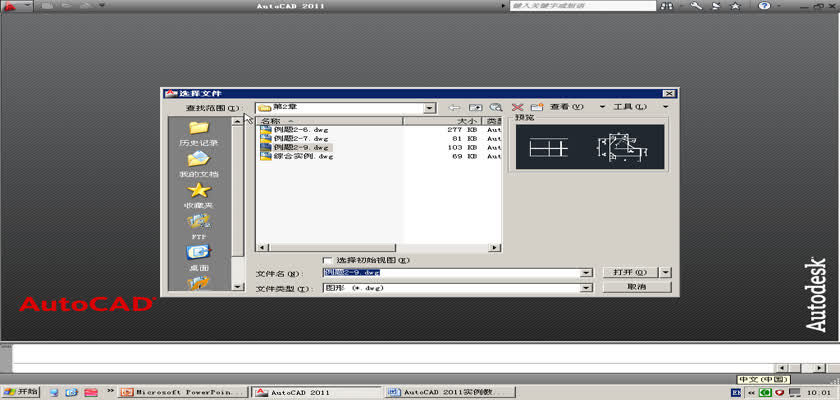Go up one folder level icon
Image resolution: width=840 pixels, height=400 pixels.
click(x=476, y=107)
